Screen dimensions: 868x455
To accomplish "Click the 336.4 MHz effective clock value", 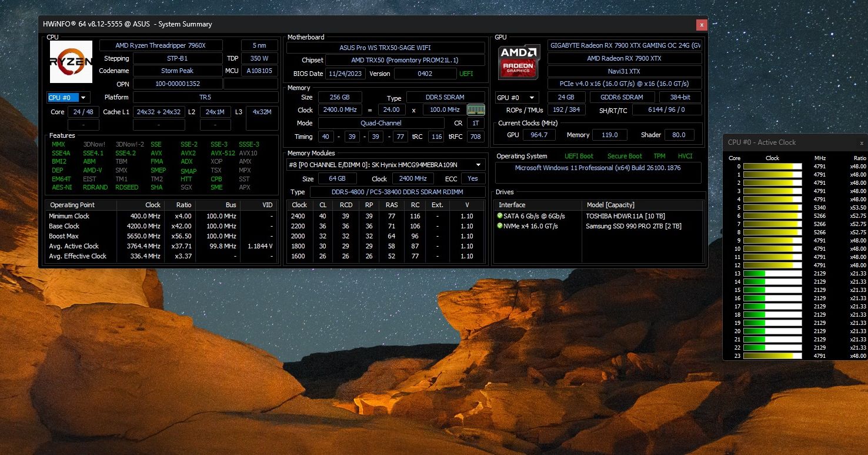I will [145, 256].
